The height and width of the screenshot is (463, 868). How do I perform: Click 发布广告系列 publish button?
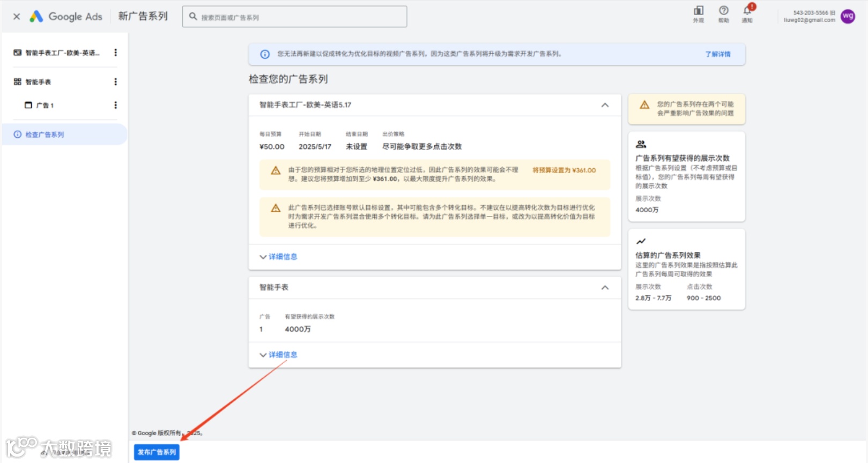[157, 452]
